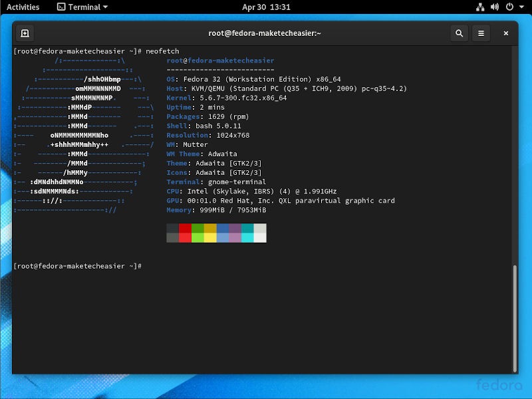Click the power icon in the top bar
This screenshot has width=532, height=399.
tap(509, 8)
